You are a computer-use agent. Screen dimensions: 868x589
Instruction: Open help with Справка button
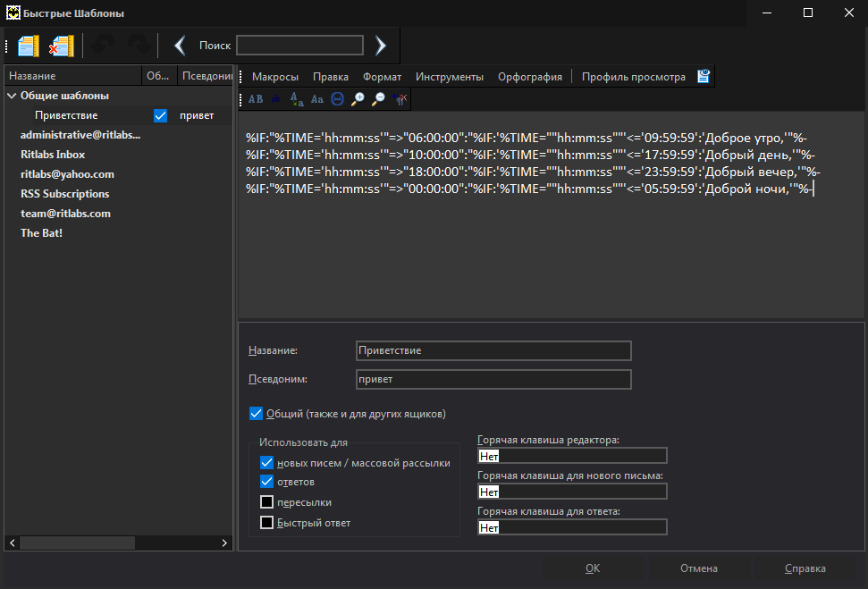pyautogui.click(x=805, y=568)
